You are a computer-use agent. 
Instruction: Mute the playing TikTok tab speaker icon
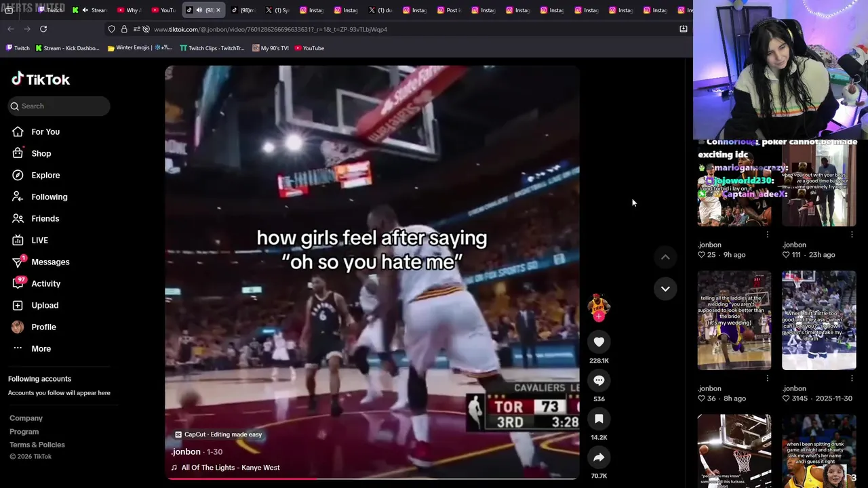199,10
